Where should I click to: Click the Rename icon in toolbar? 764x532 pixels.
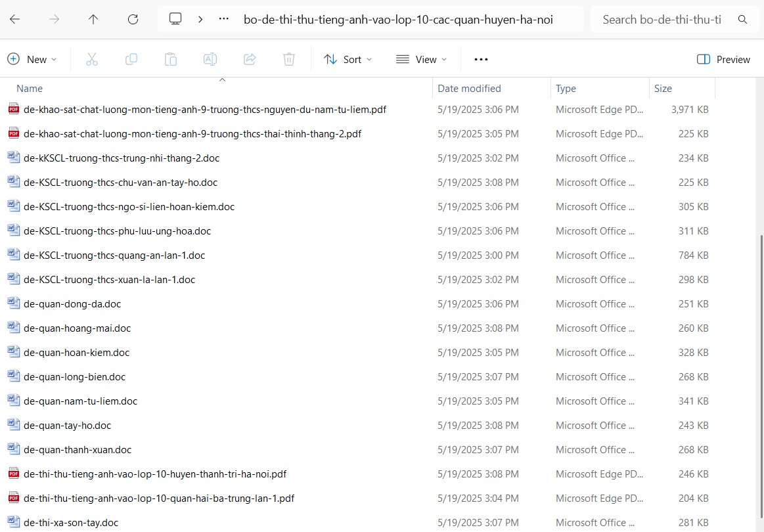click(210, 59)
